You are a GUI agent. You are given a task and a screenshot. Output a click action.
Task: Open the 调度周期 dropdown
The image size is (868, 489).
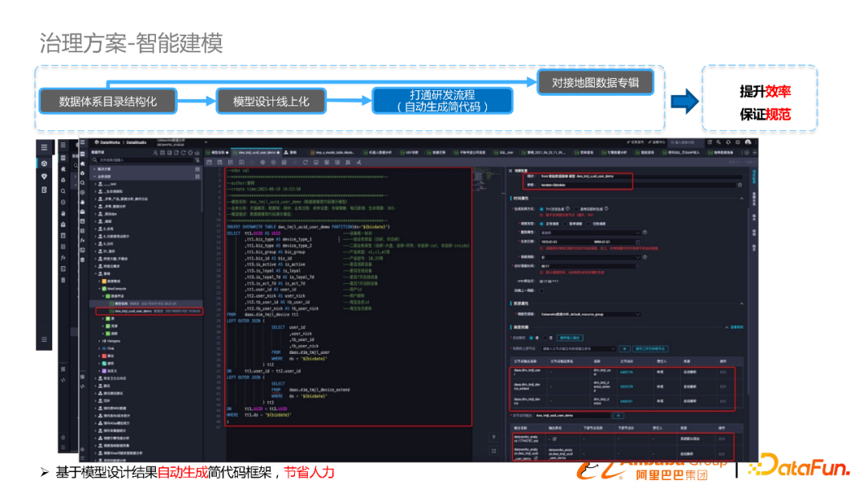(637, 258)
